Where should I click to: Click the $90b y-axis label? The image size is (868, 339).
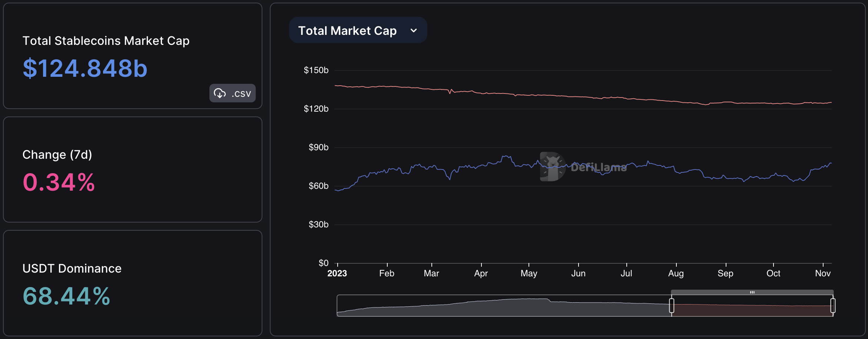coord(318,147)
